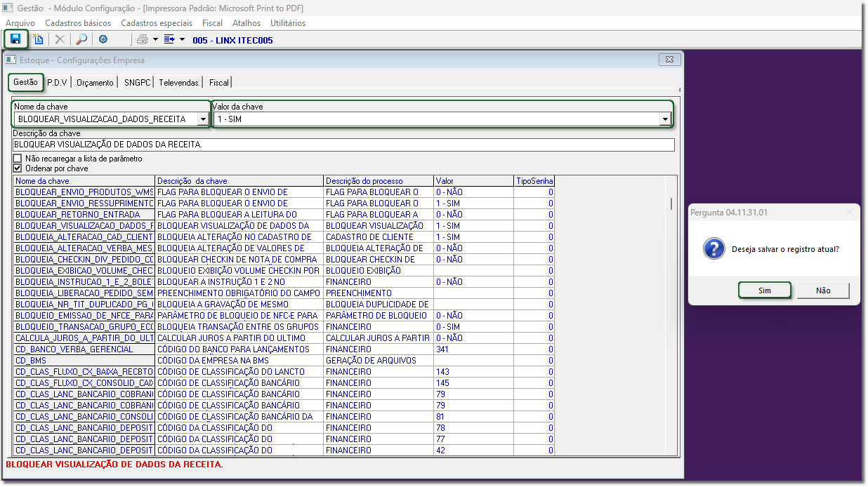
Task: Select row CD_CLAS_FLUXO_CX_BAIXA_RECBTO
Action: [x=284, y=371]
